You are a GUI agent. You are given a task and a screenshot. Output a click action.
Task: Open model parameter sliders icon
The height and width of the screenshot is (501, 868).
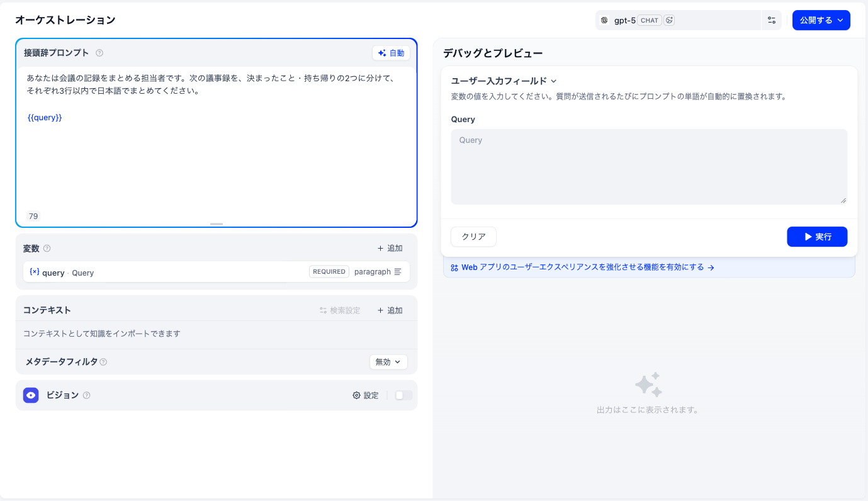tap(772, 20)
